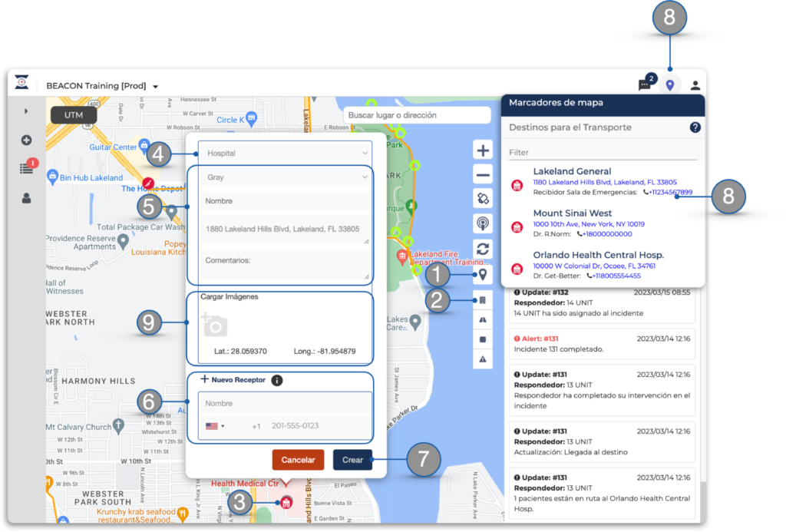The width and height of the screenshot is (786, 532).
Task: Click the Circle K map pin
Action: pos(252,118)
